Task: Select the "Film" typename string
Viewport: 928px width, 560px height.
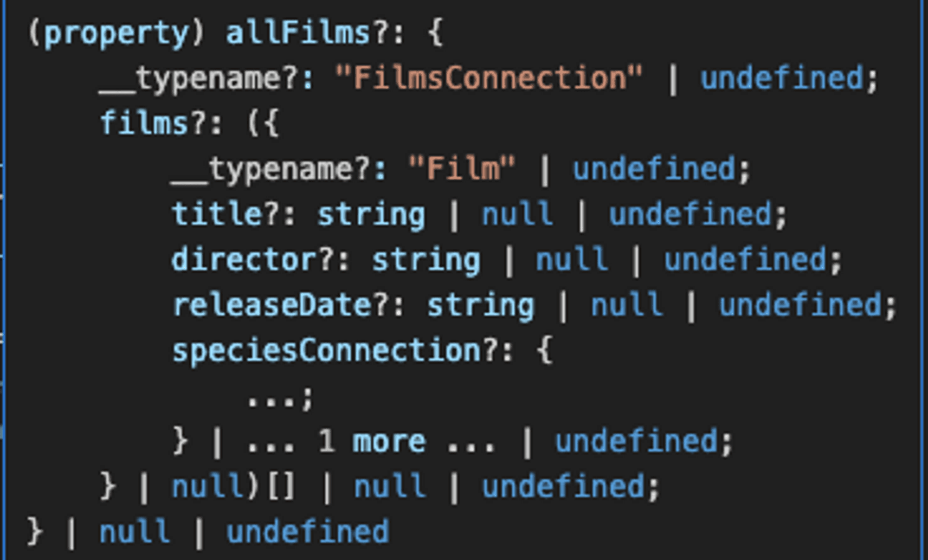Action: (462, 169)
